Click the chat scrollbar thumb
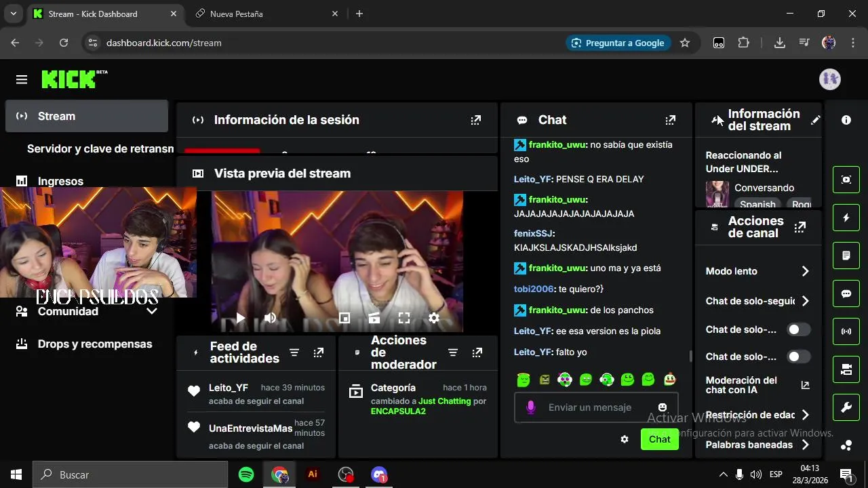 tap(691, 356)
